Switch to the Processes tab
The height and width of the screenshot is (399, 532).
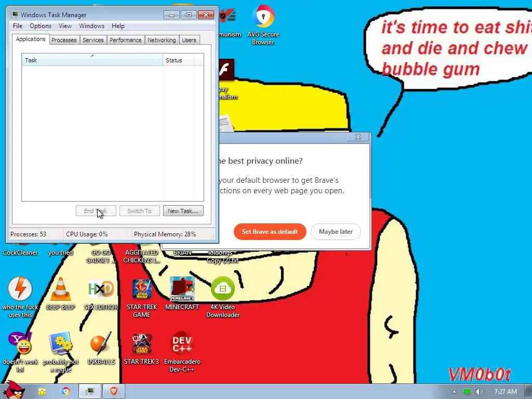(x=64, y=40)
